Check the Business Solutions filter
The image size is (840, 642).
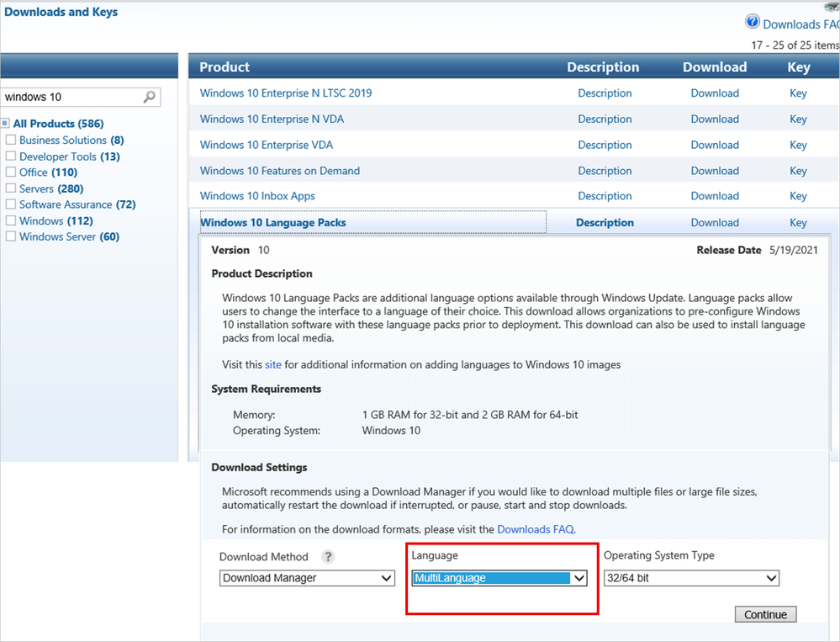(11, 140)
